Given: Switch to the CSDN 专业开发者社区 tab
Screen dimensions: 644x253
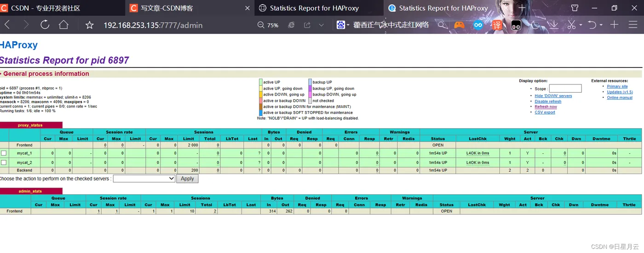Looking at the screenshot, I should [x=63, y=8].
